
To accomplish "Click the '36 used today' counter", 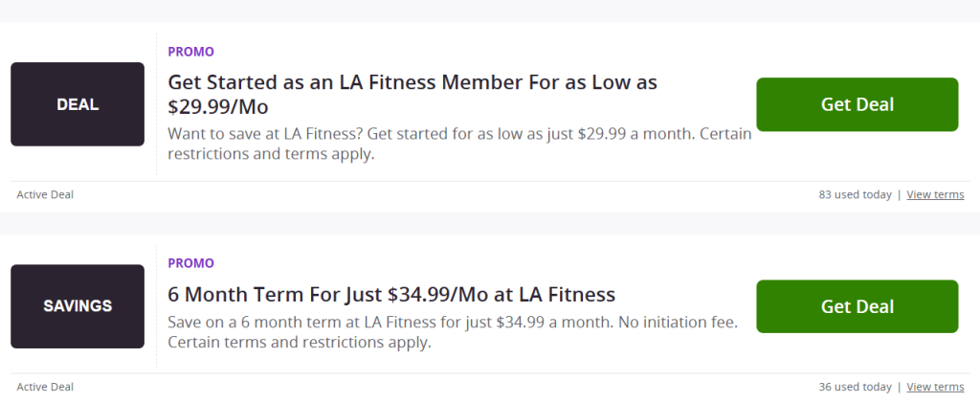I will point(855,388).
